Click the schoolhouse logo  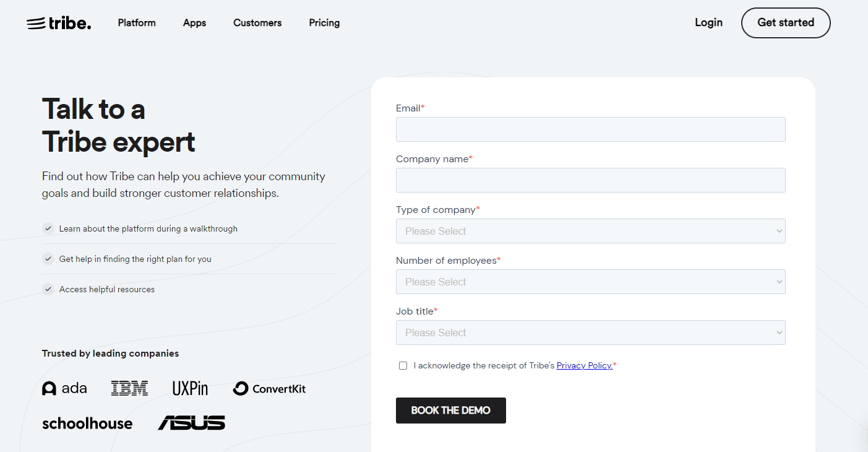[87, 424]
